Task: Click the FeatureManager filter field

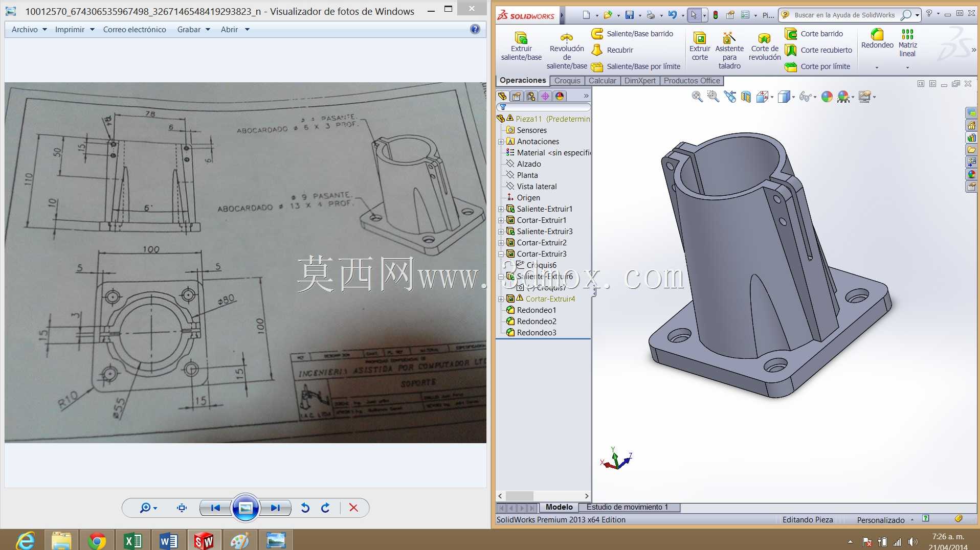Action: [x=544, y=107]
